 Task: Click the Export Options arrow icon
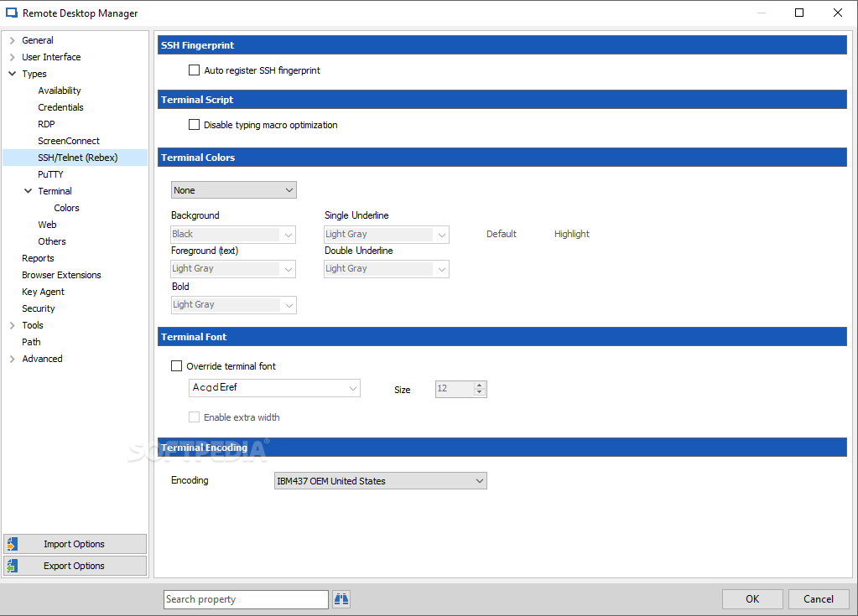point(12,566)
